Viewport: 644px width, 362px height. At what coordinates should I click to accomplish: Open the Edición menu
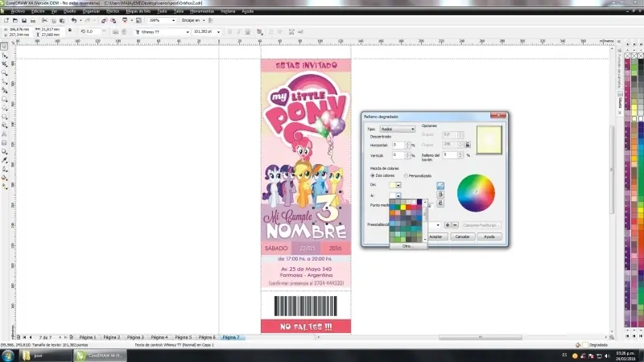point(38,11)
